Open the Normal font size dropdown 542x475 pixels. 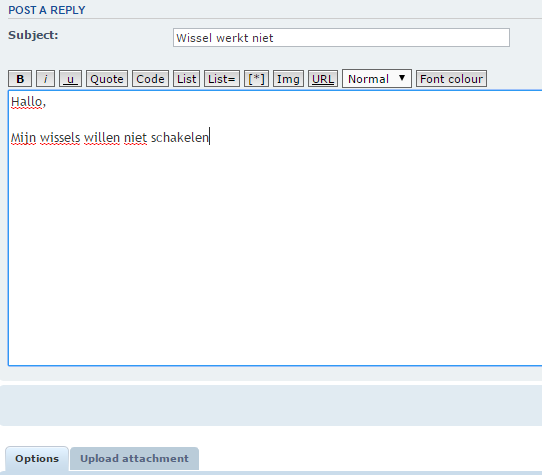[x=377, y=78]
